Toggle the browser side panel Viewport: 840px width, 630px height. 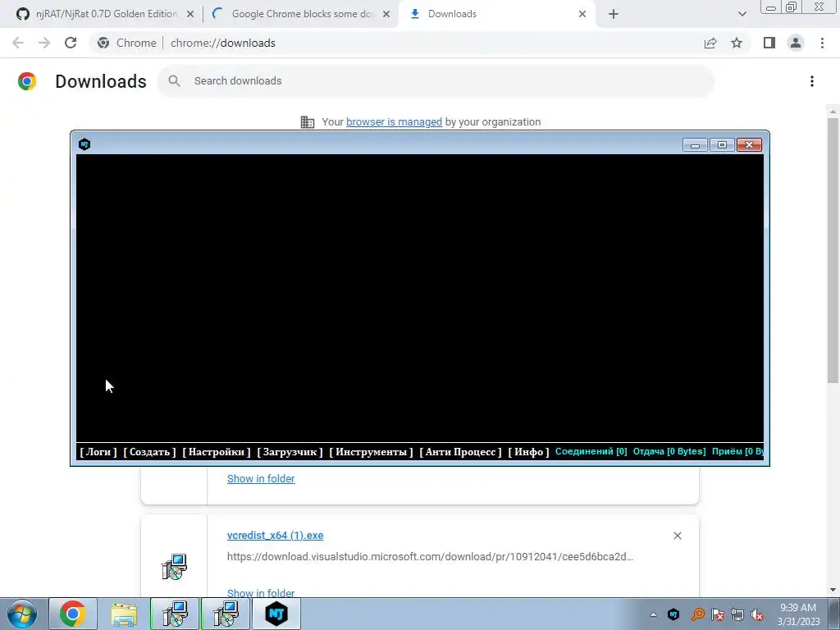pos(769,43)
